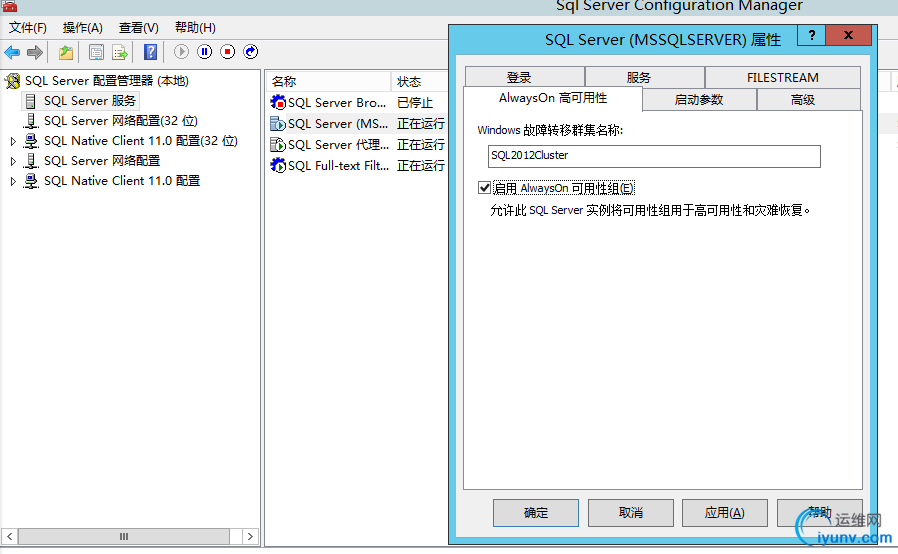Open the 帮助(H) menu
The image size is (898, 554).
coord(195,27)
